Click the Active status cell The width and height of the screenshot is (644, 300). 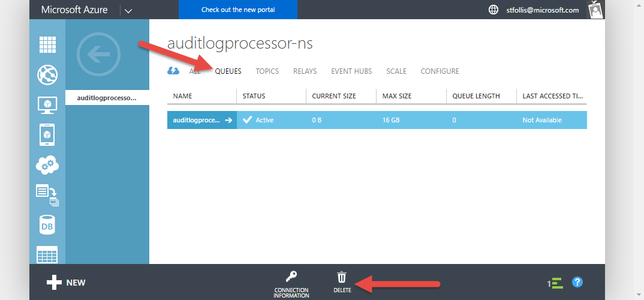coord(272,121)
